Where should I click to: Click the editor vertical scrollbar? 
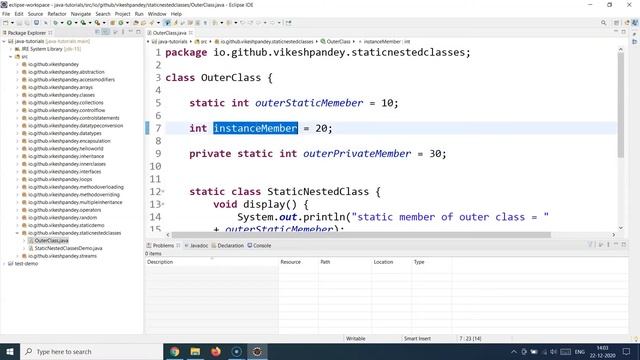tap(621, 106)
